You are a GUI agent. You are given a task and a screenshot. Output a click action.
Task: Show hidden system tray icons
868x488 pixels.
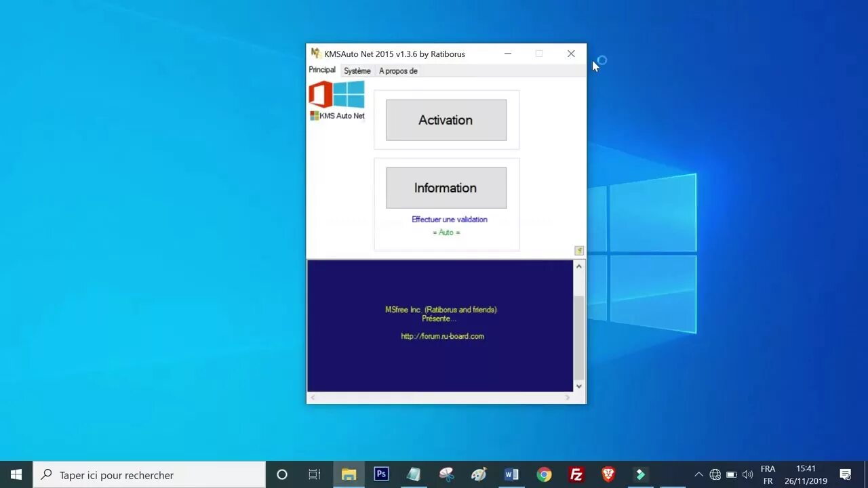[698, 474]
